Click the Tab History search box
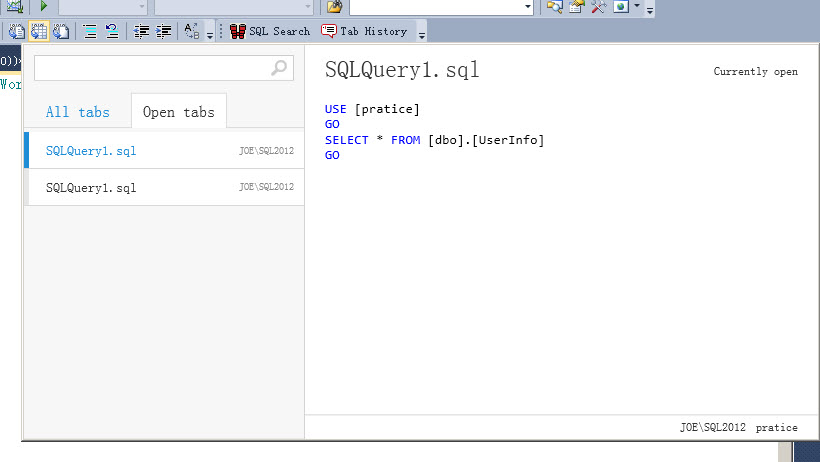 pos(164,68)
